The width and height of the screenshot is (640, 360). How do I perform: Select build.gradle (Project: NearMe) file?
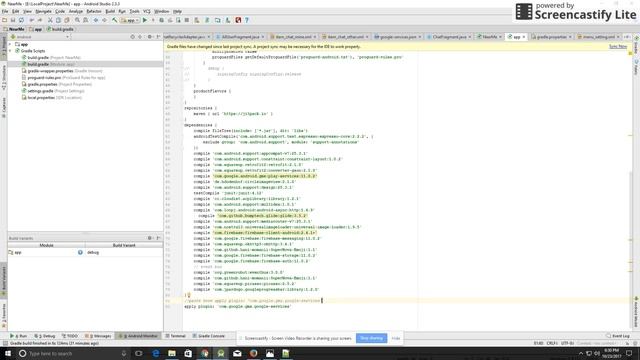[x=51, y=58]
